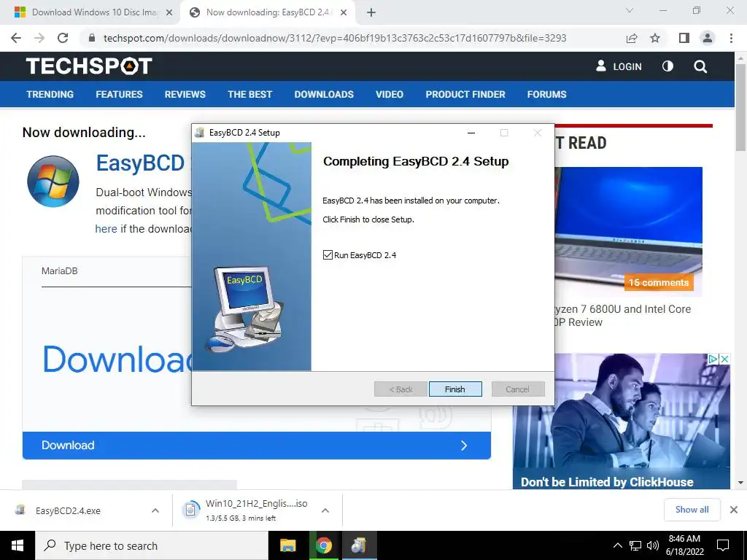Screen dimensions: 747x560
Task: Share this page via share icon
Action: click(x=632, y=38)
